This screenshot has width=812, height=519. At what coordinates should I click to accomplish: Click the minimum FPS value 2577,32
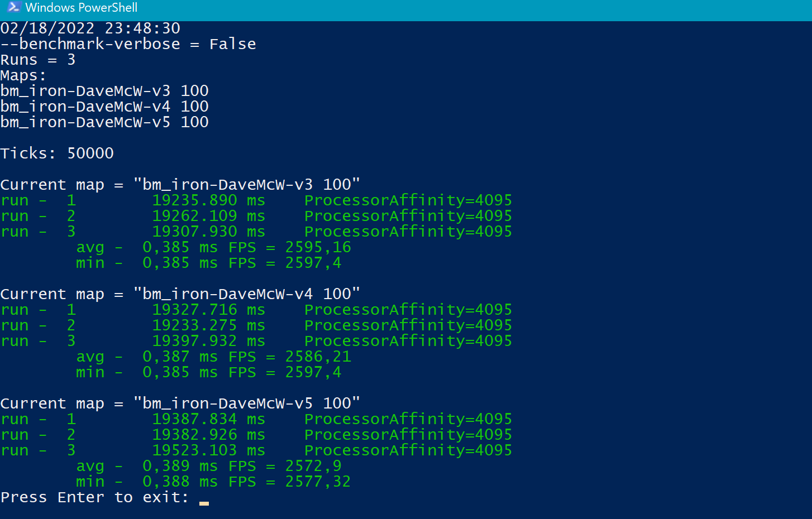318,482
